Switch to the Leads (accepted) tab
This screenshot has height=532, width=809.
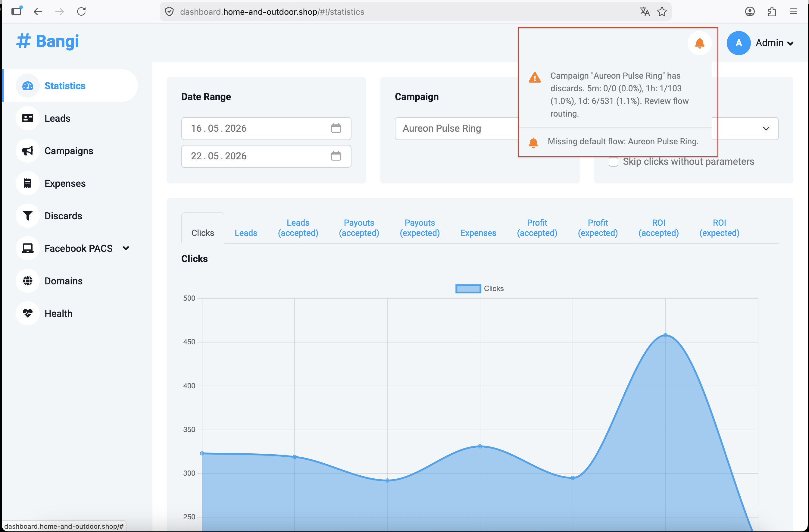(x=298, y=228)
